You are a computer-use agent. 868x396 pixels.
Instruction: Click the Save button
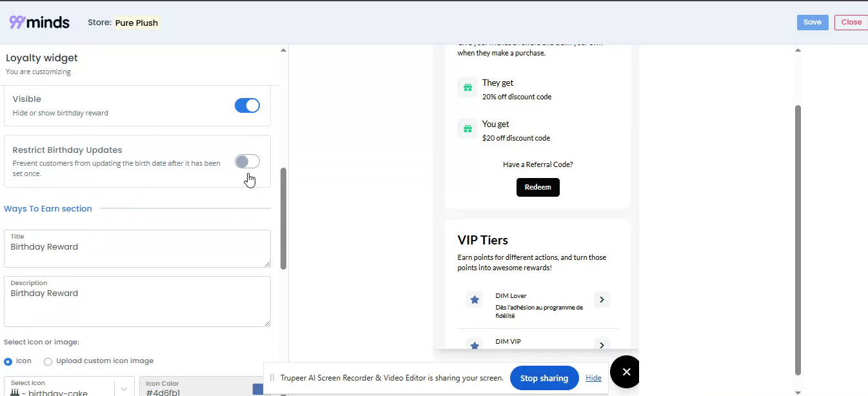tap(813, 22)
